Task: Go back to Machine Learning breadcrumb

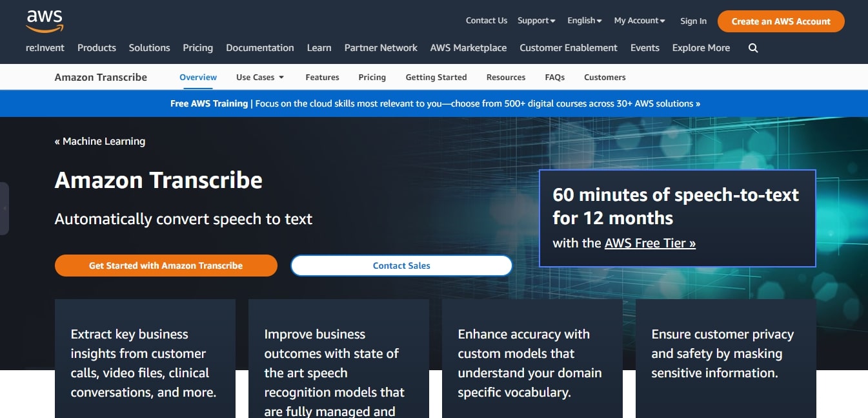Action: (100, 141)
